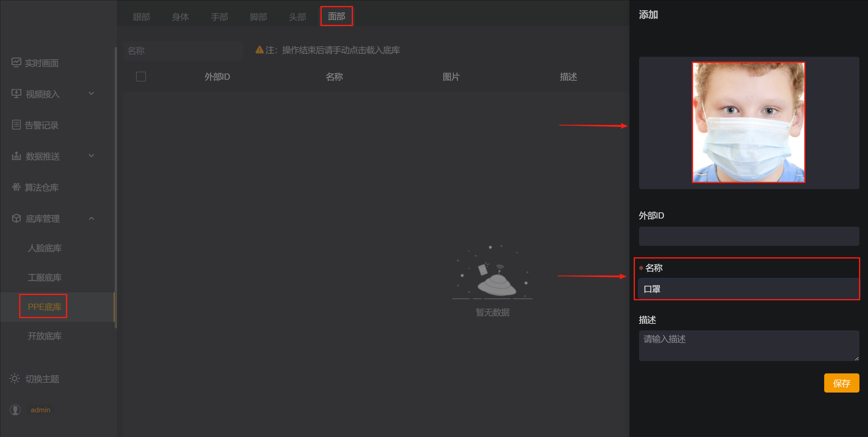Image resolution: width=868 pixels, height=437 pixels.
Task: Click the sidebar vertical scrollbar
Action: click(116, 187)
